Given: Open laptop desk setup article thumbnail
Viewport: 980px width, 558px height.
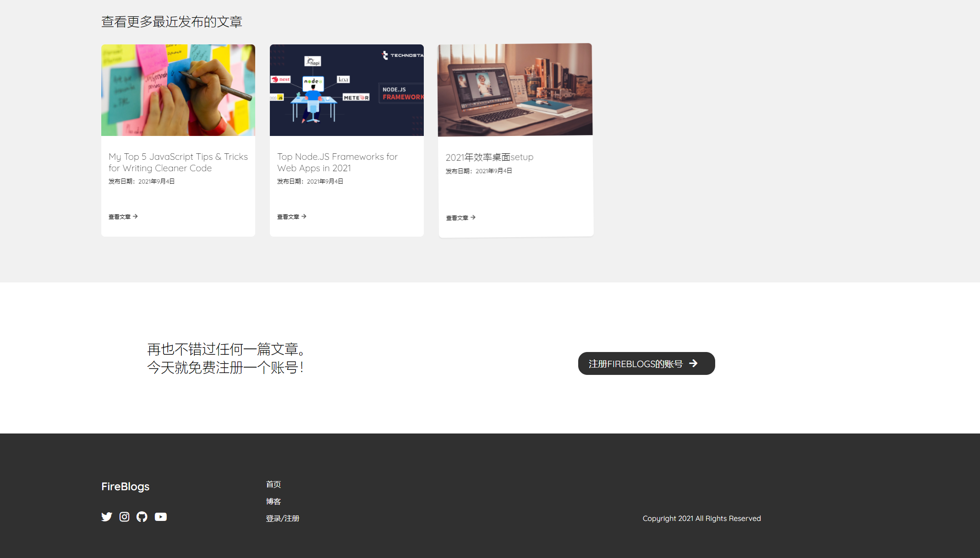Looking at the screenshot, I should pyautogui.click(x=515, y=90).
